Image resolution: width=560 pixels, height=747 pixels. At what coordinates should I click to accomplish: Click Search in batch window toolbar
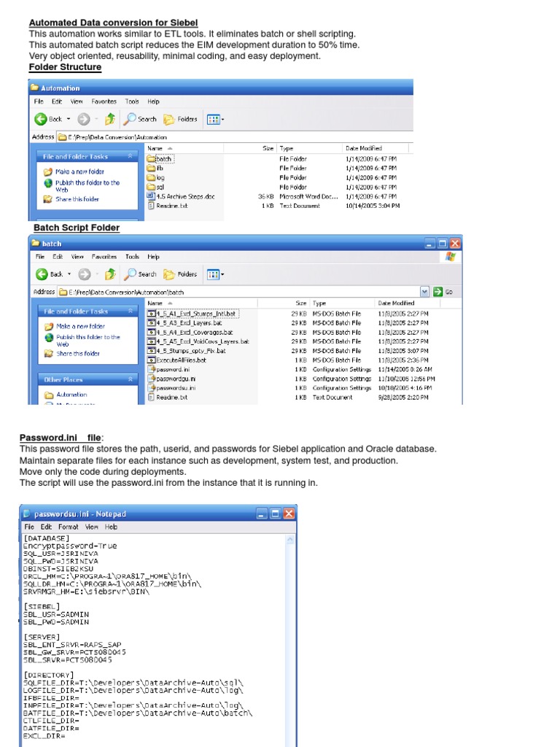(141, 274)
